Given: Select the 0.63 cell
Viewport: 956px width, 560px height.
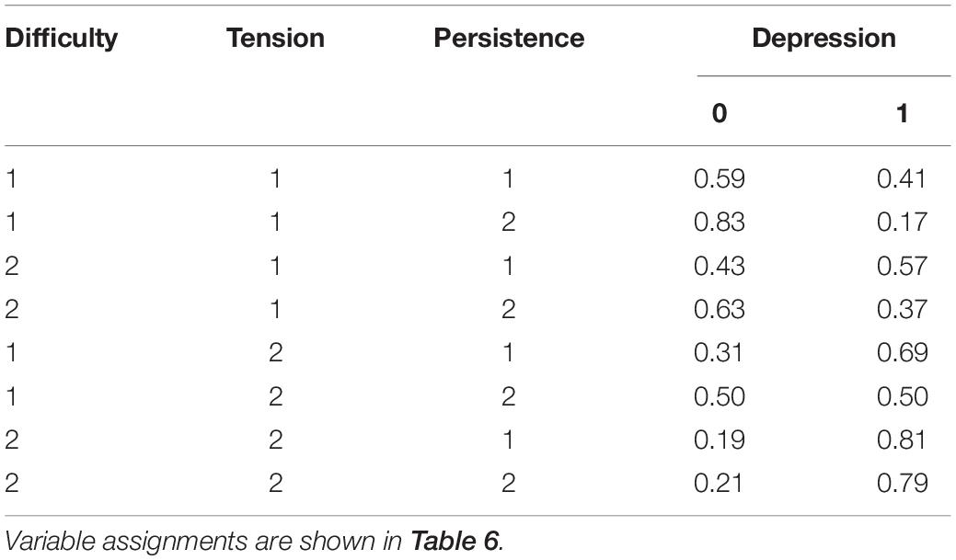Looking at the screenshot, I should pos(720,309).
